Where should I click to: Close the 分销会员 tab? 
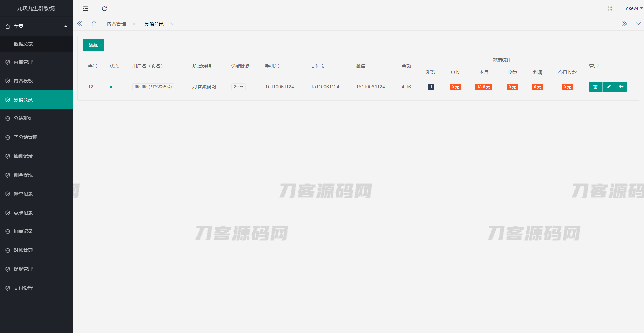[x=172, y=24]
